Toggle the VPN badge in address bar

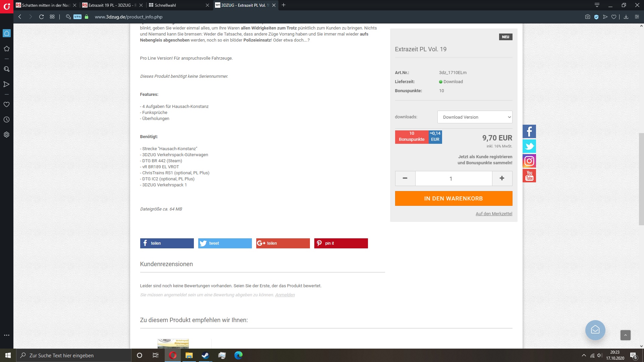pyautogui.click(x=77, y=17)
